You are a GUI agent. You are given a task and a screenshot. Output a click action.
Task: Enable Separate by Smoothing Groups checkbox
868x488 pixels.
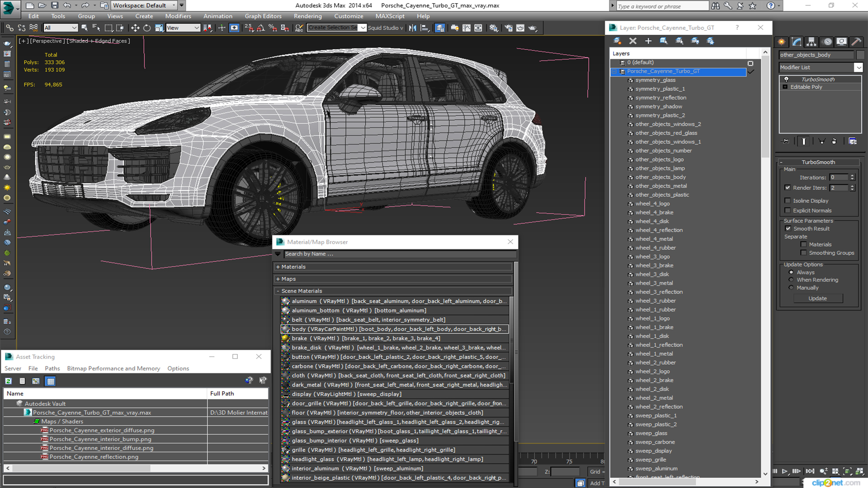(803, 253)
